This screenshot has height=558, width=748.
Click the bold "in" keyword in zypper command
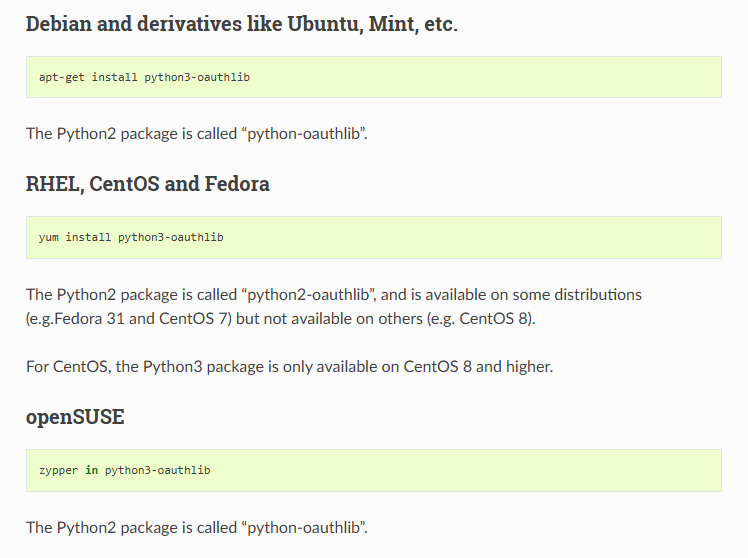91,470
